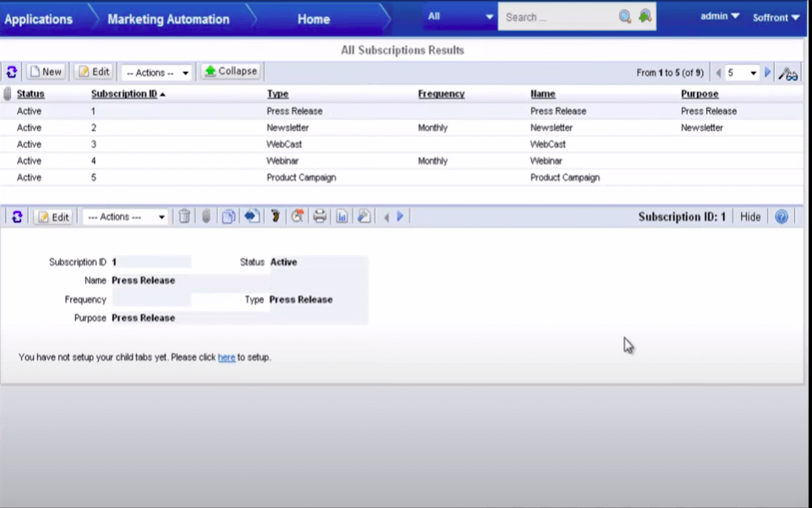Go to previous record arrow

387,218
